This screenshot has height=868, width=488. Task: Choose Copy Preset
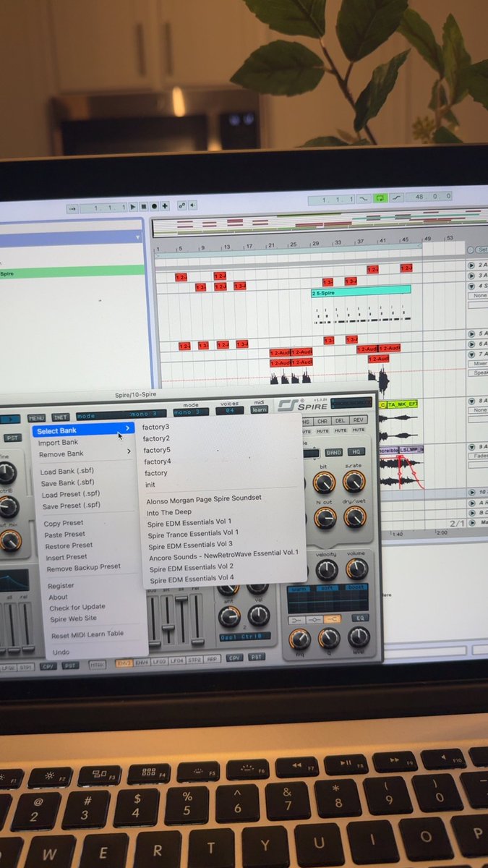pyautogui.click(x=64, y=523)
